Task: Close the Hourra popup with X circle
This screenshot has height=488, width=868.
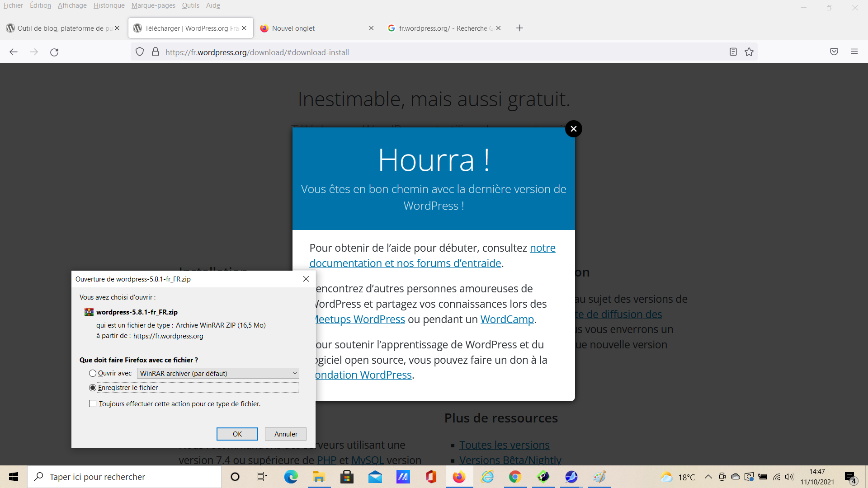Action: point(574,129)
